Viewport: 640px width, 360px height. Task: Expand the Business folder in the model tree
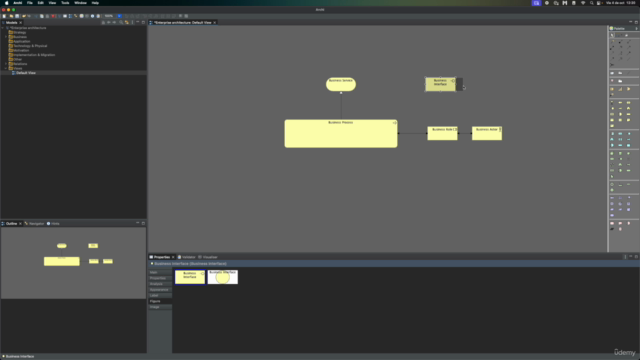coord(6,37)
